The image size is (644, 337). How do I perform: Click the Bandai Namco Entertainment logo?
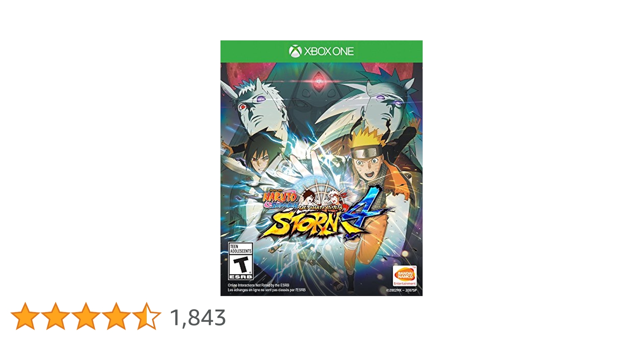tap(405, 276)
